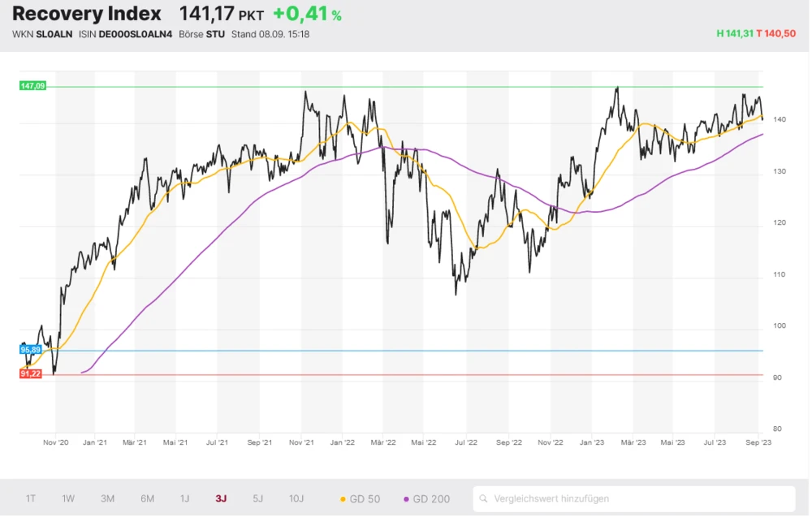This screenshot has width=812, height=517.
Task: Click the red 91,22 low price label
Action: (30, 374)
